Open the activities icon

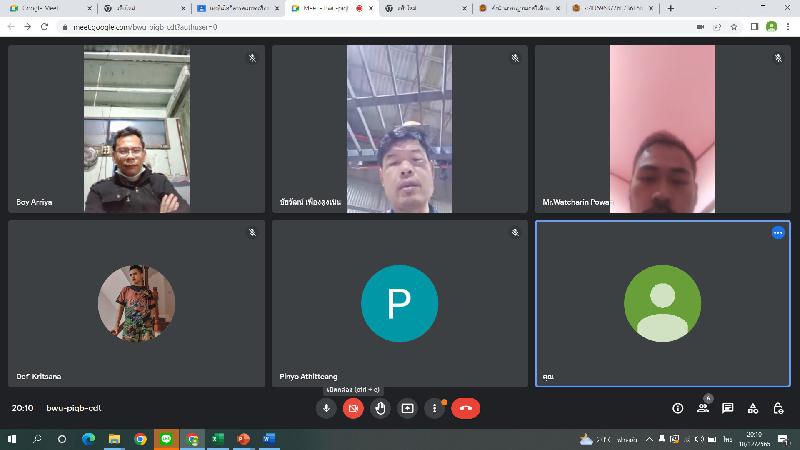point(753,408)
